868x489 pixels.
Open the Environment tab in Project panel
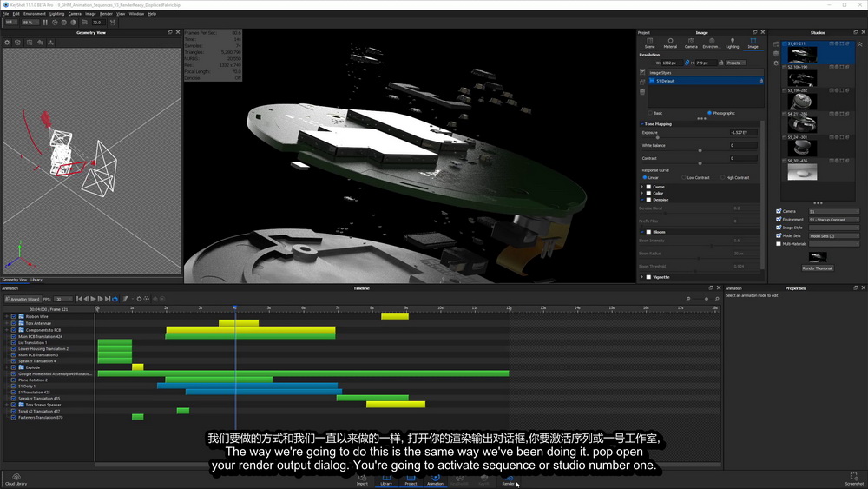[712, 43]
